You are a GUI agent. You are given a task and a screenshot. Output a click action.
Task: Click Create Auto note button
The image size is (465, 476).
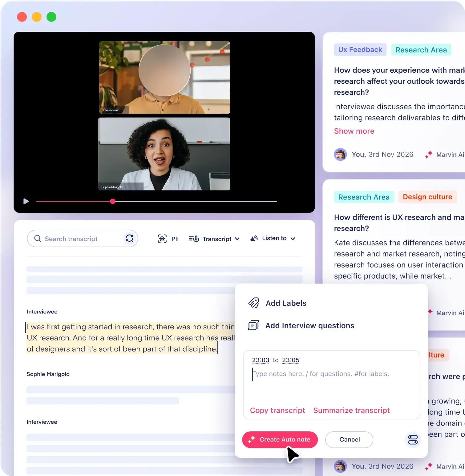pyautogui.click(x=280, y=440)
